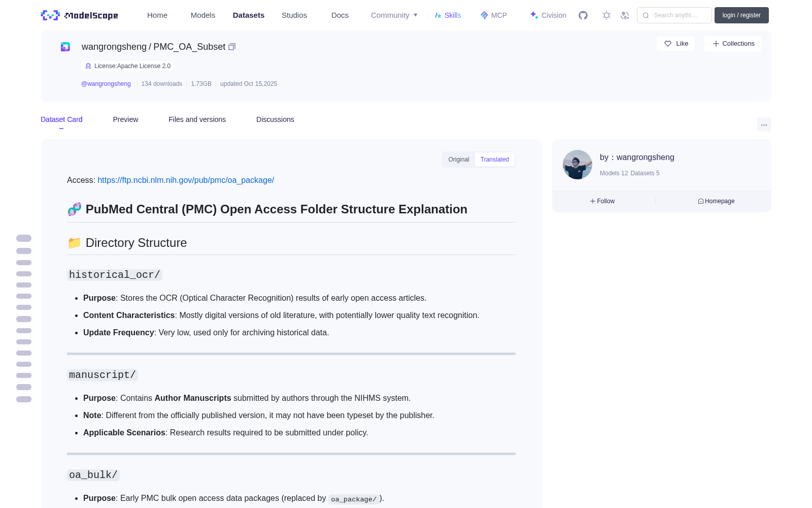
Task: Open the Civision link
Action: coord(548,15)
